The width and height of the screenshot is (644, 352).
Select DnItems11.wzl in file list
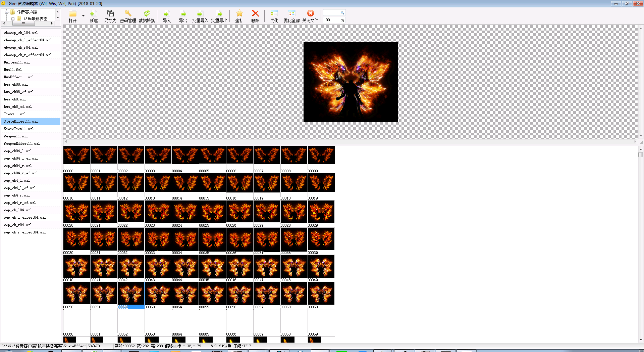(31, 62)
